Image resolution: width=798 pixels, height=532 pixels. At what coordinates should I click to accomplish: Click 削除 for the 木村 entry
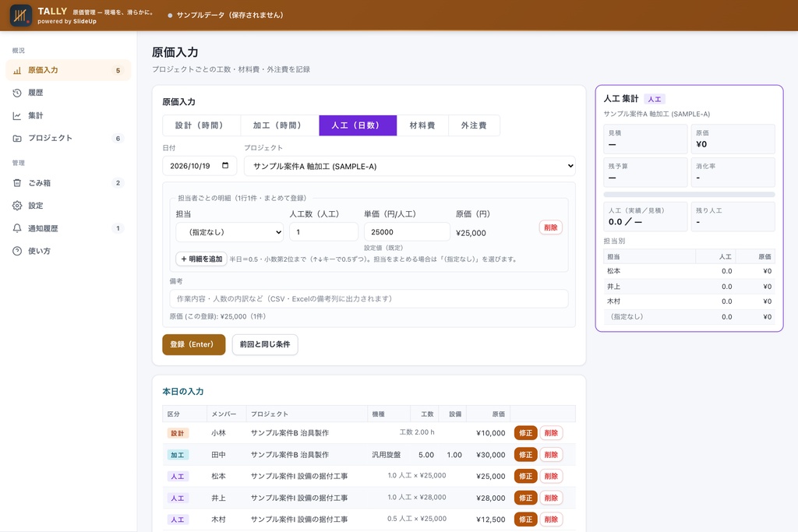point(551,520)
